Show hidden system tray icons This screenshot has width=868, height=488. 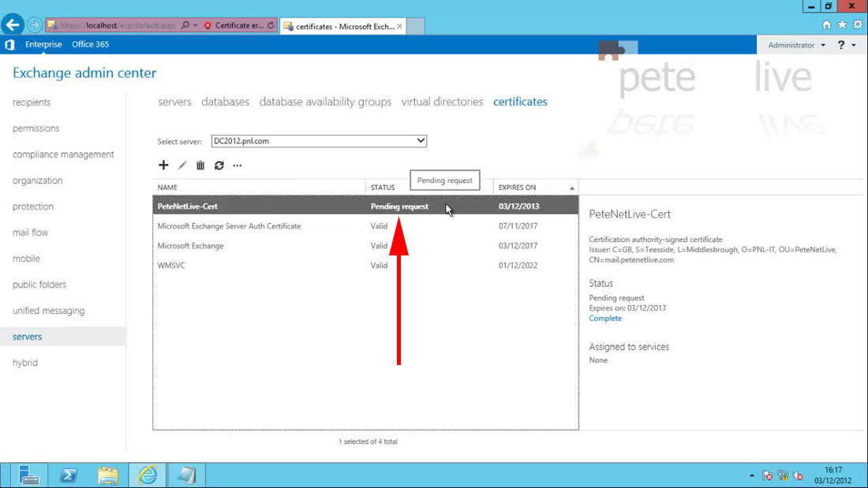752,475
